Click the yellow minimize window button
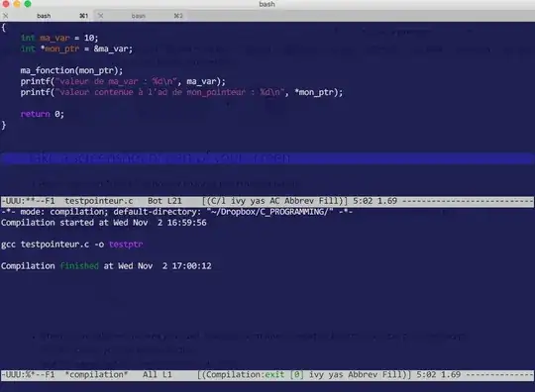The width and height of the screenshot is (535, 392). [x=17, y=4]
